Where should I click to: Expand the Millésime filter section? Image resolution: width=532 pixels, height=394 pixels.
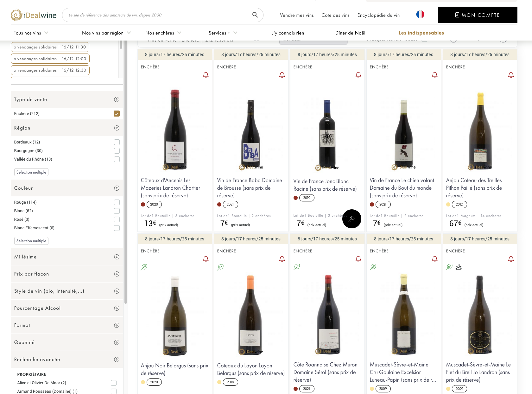(x=117, y=257)
